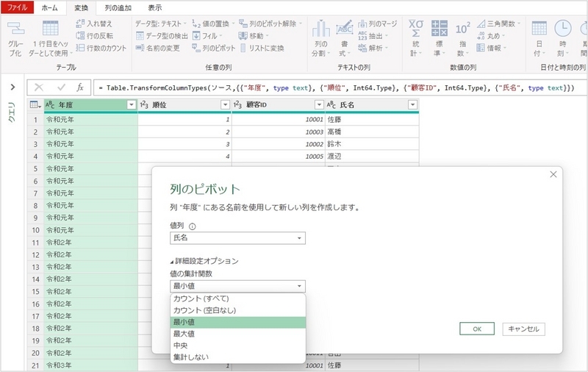The width and height of the screenshot is (588, 372).
Task: Open データ型: テキスト dropdown
Action: (160, 24)
